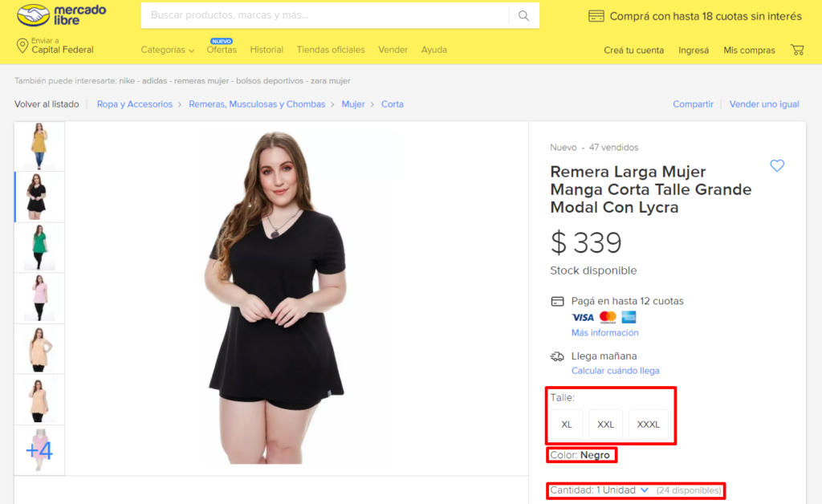This screenshot has height=504, width=822.
Task: Click Calcular cuándo llega link
Action: [615, 371]
